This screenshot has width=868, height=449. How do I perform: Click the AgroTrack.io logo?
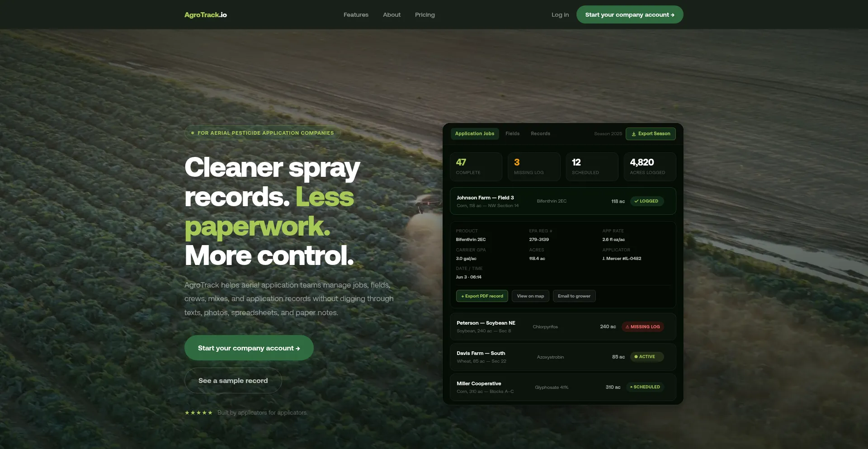(x=205, y=15)
